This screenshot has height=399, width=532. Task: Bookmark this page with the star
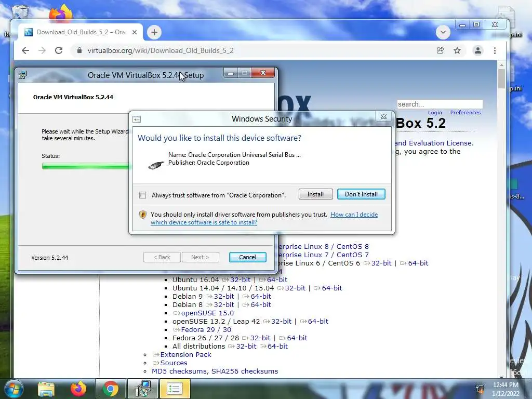pos(457,50)
